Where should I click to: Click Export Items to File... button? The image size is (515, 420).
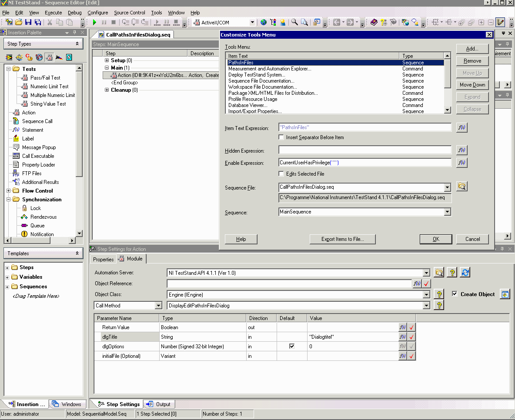coord(343,239)
